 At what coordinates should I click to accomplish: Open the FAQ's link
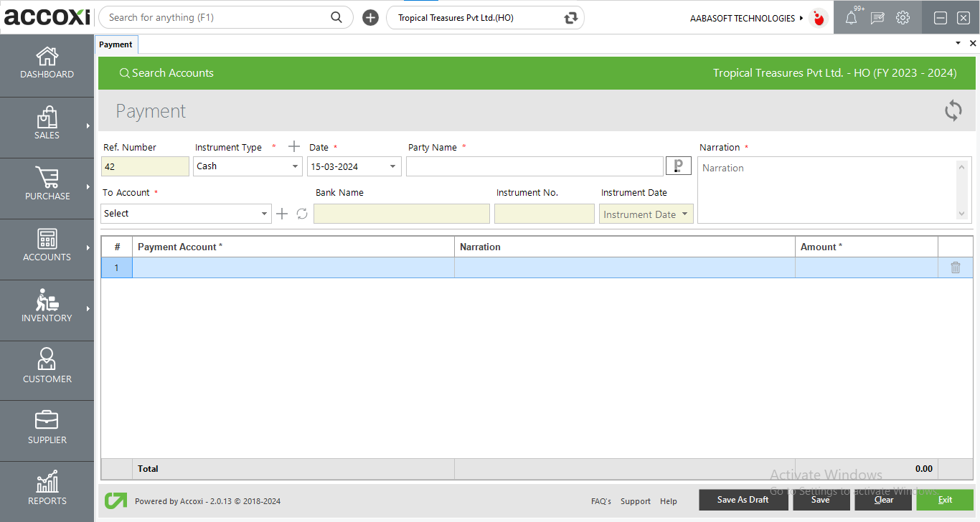[x=601, y=501]
